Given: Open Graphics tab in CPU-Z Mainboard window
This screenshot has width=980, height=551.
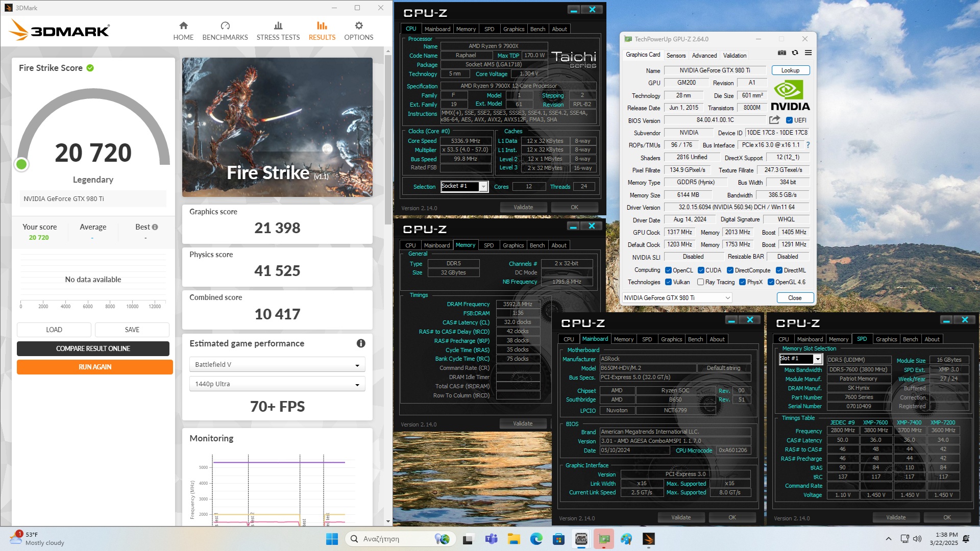Looking at the screenshot, I should tap(671, 339).
